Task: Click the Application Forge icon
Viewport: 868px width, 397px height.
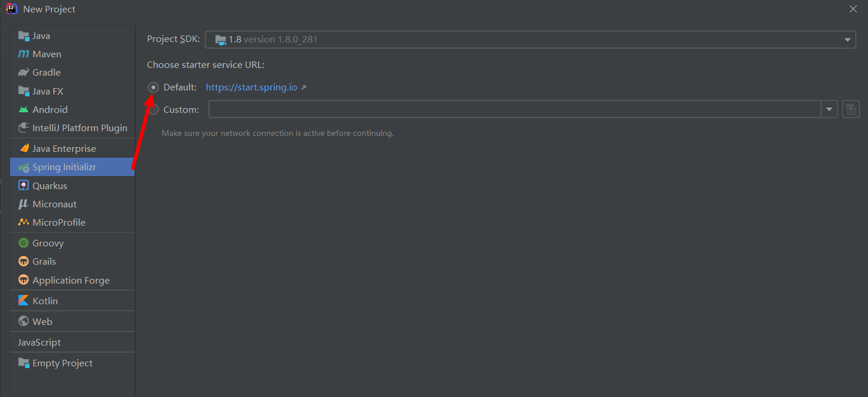Action: point(24,280)
